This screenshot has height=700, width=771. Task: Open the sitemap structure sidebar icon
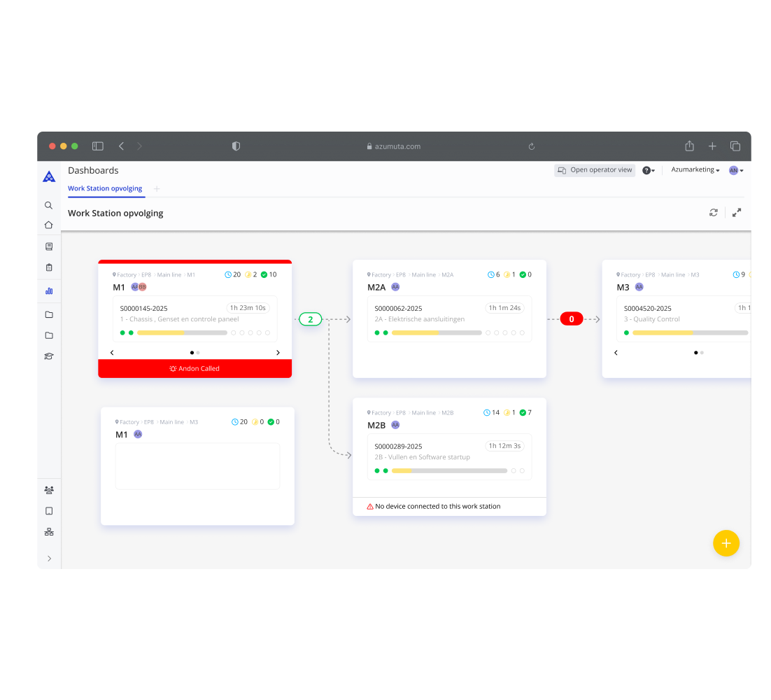[x=49, y=531]
